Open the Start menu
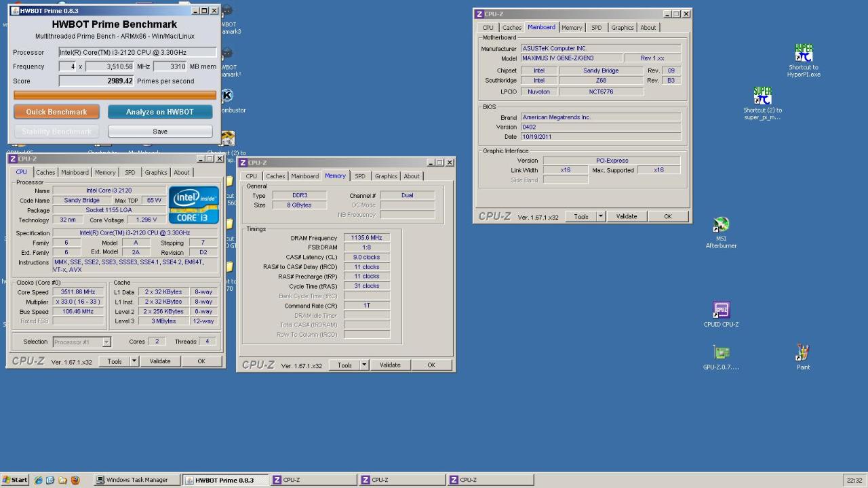 click(x=15, y=480)
